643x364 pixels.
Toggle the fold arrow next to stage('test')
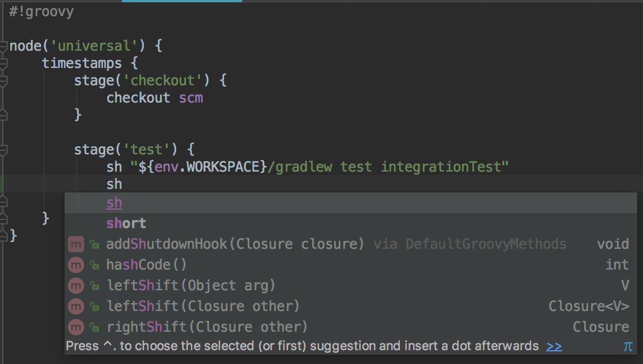point(5,149)
